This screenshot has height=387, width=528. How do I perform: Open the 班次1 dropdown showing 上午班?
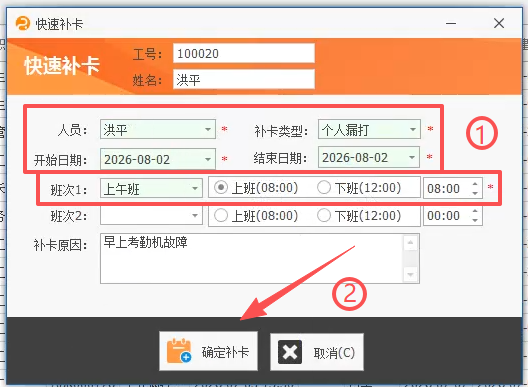(x=195, y=188)
